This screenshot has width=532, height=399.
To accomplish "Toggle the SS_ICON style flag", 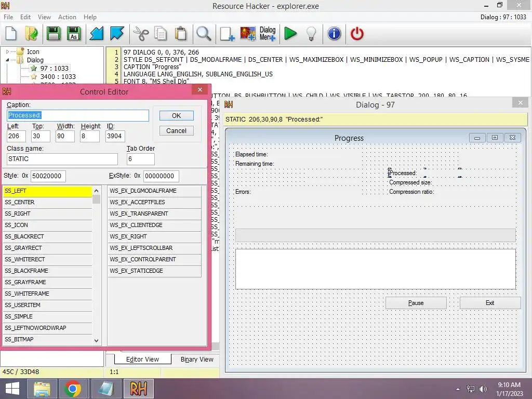I will [47, 225].
